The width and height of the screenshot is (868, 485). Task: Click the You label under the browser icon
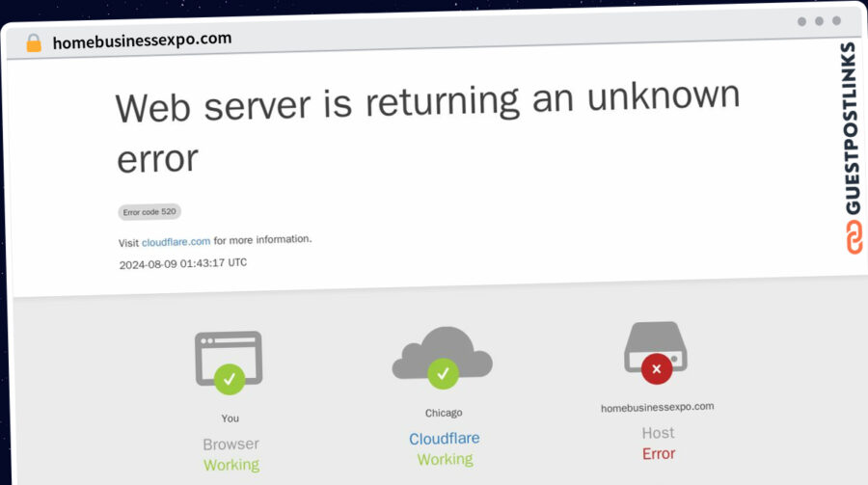click(x=231, y=418)
